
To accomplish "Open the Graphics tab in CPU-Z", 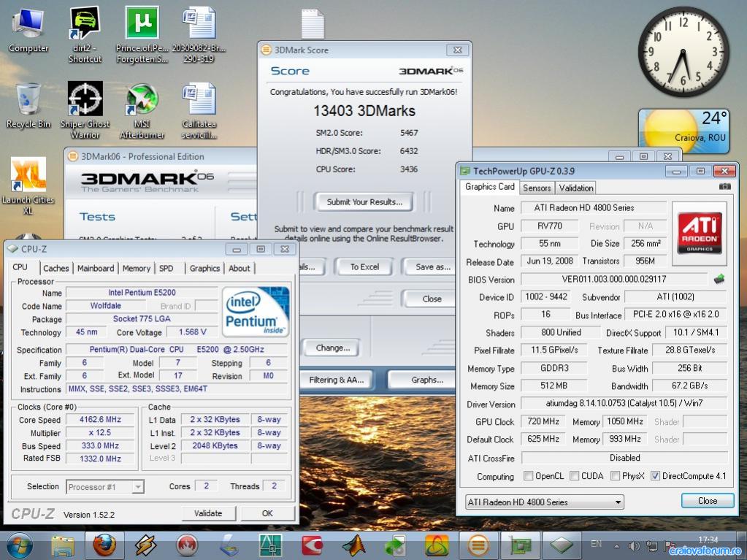I will coord(205,268).
